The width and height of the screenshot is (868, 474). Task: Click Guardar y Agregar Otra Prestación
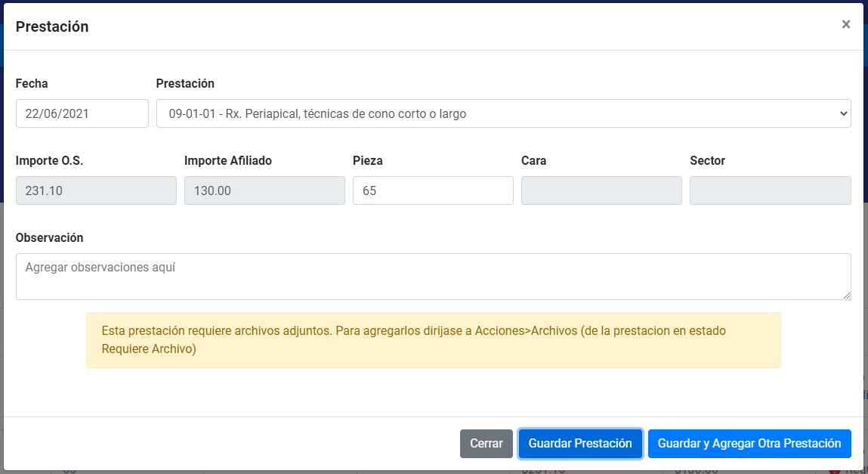[x=749, y=444]
